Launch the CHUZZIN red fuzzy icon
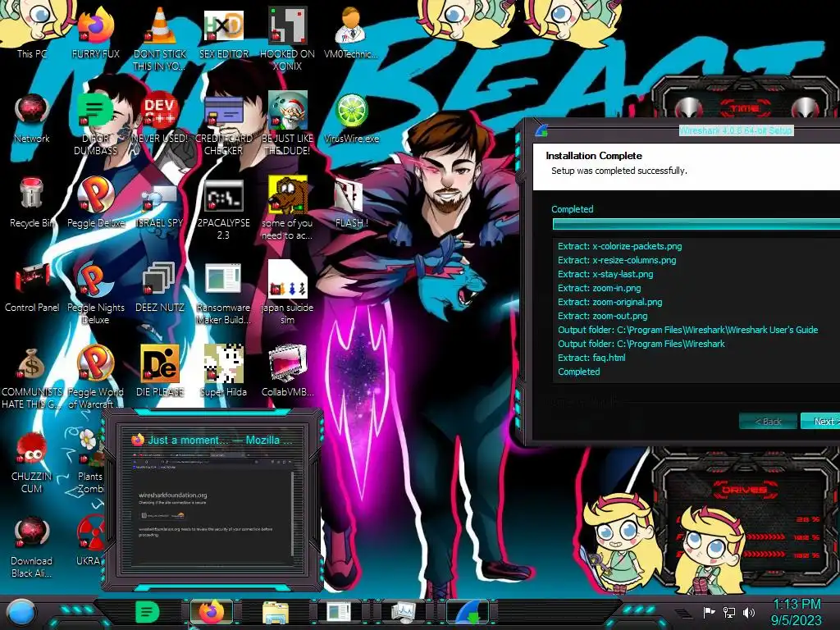This screenshot has width=840, height=630. click(x=32, y=461)
